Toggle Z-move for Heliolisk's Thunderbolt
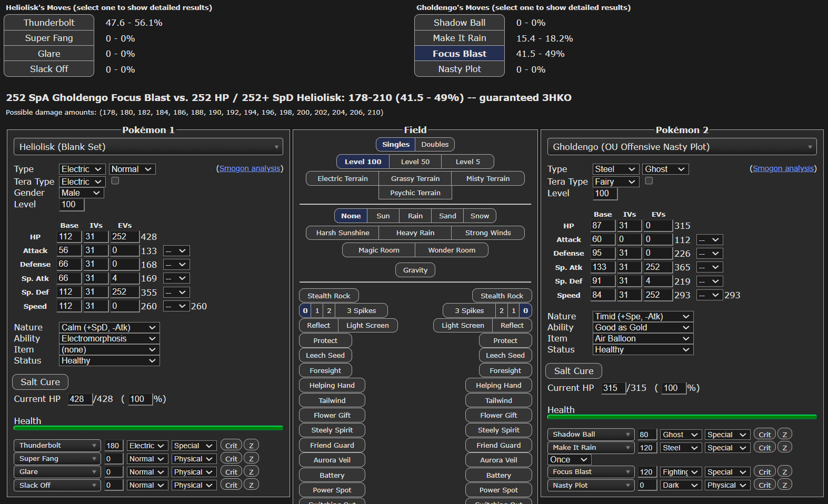Viewport: 828px width, 504px height. coord(251,446)
